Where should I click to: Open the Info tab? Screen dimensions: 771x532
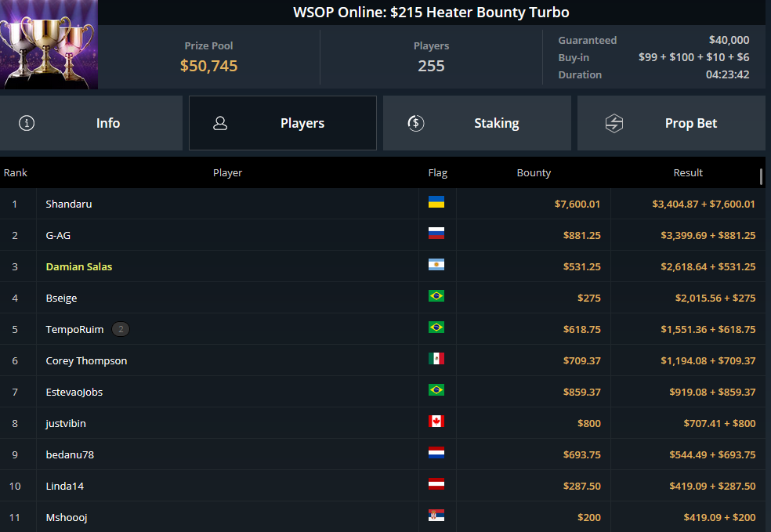[x=91, y=123]
